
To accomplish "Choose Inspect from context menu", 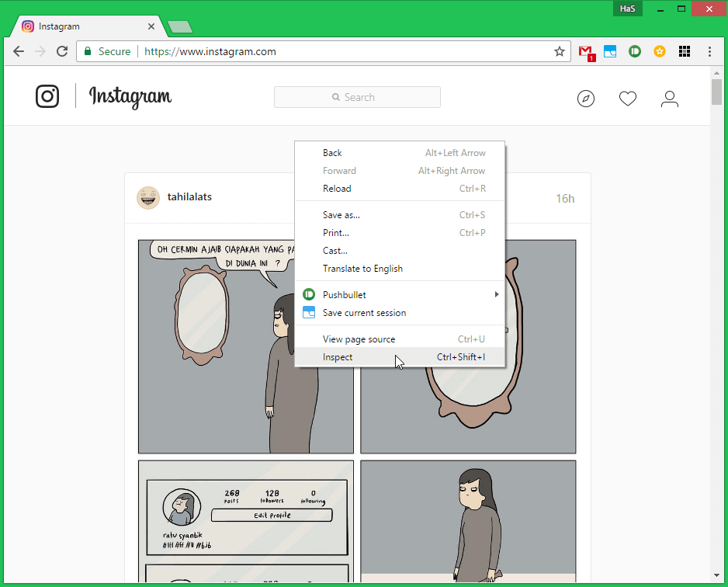I will [400, 357].
